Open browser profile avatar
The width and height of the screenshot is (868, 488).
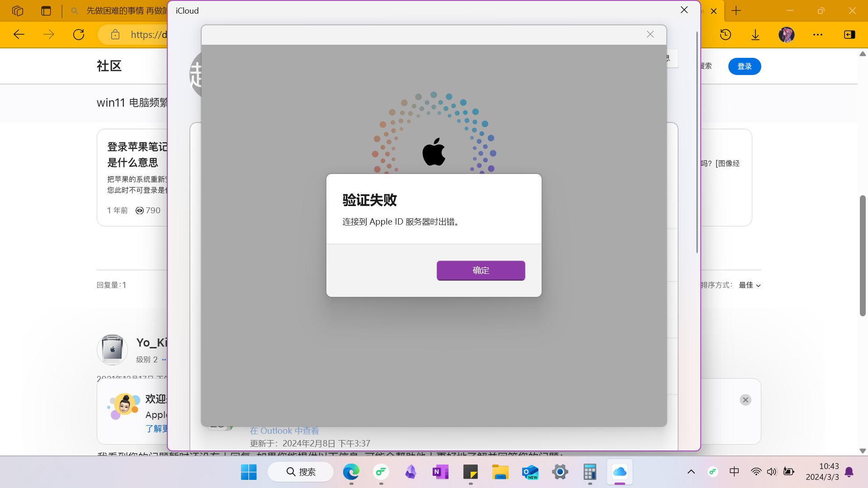pos(787,34)
